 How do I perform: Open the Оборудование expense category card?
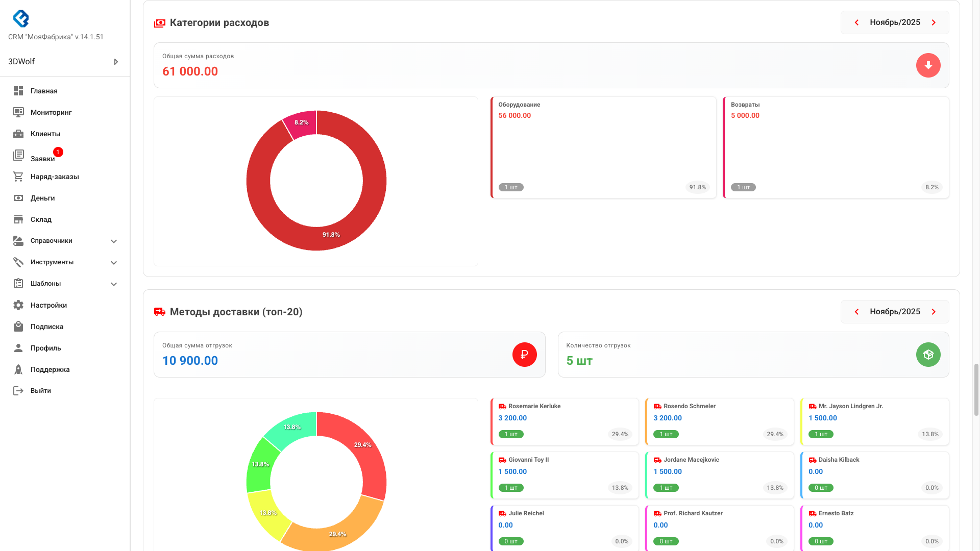click(603, 147)
